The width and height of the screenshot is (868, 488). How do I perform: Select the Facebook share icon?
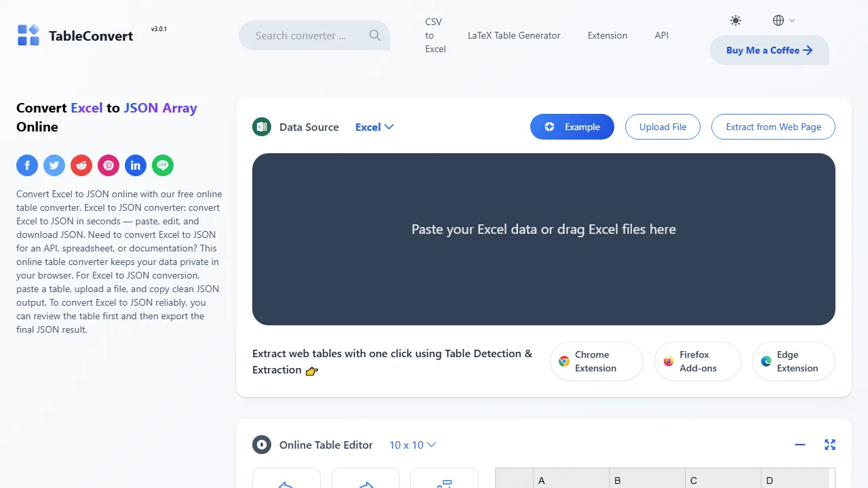coord(27,165)
